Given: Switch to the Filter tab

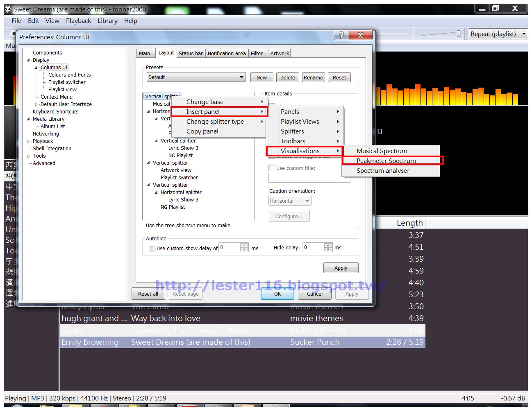Looking at the screenshot, I should point(257,54).
